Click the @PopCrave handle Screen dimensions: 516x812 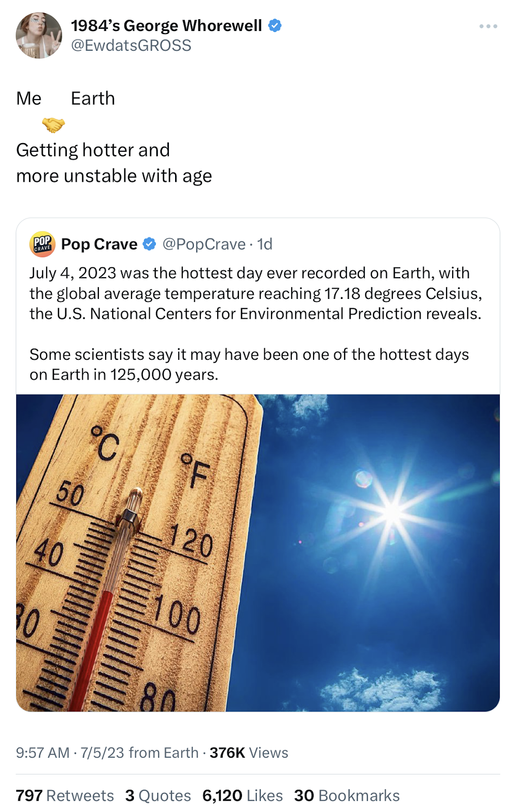click(204, 244)
